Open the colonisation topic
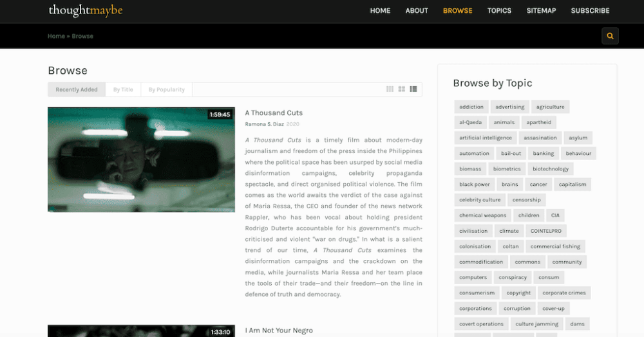 point(475,246)
